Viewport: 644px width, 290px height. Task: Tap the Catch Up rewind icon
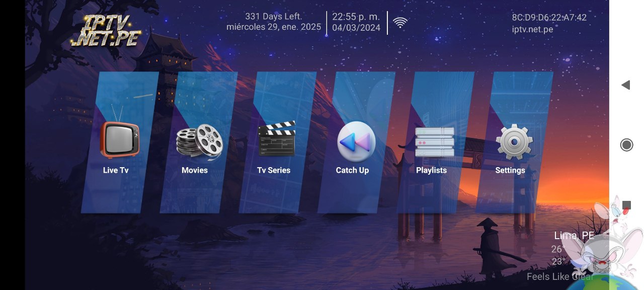pos(356,141)
